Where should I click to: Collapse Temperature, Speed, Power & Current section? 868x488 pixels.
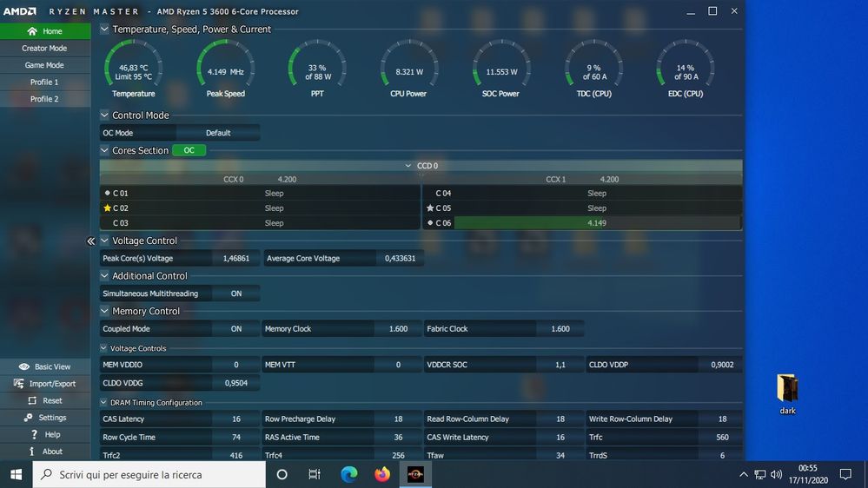point(104,29)
